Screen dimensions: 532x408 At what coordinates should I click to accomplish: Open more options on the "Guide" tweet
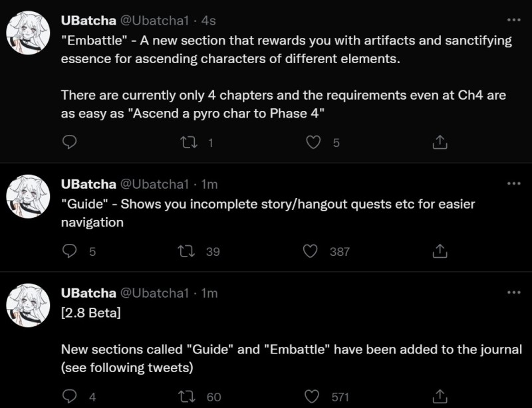(x=513, y=183)
